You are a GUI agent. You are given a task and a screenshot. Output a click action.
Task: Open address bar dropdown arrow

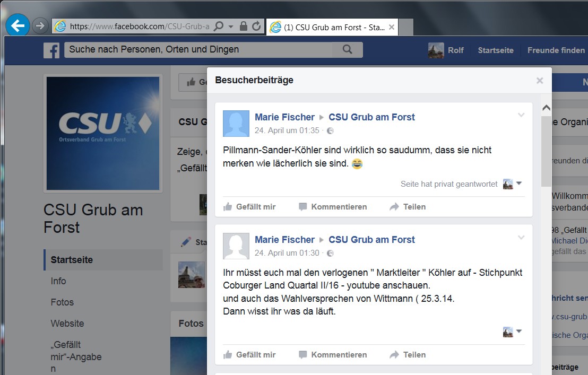pyautogui.click(x=231, y=27)
